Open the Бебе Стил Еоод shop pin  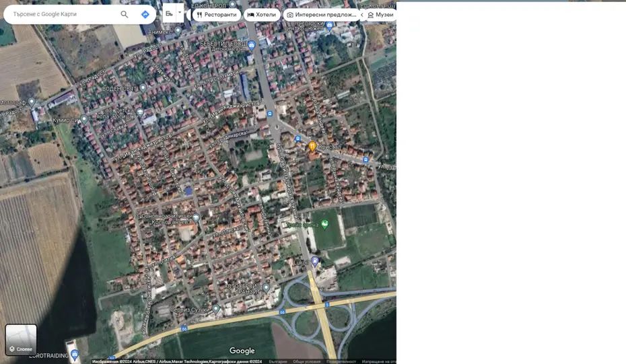click(251, 45)
